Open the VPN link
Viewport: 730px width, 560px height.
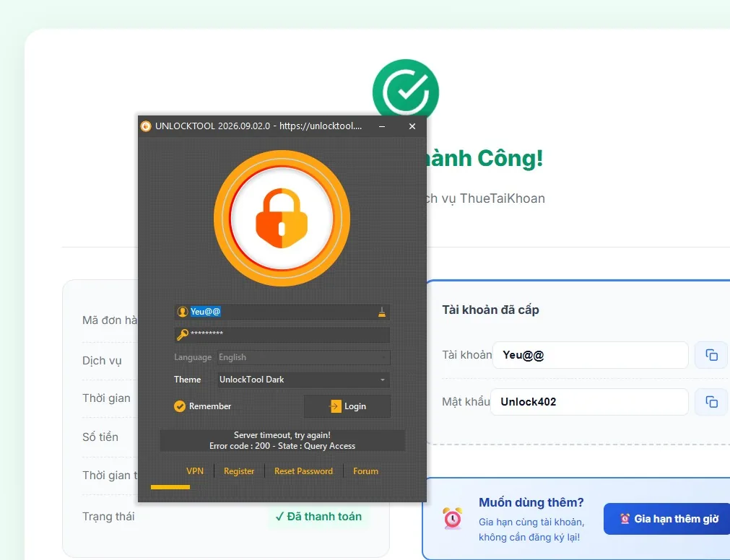click(195, 471)
